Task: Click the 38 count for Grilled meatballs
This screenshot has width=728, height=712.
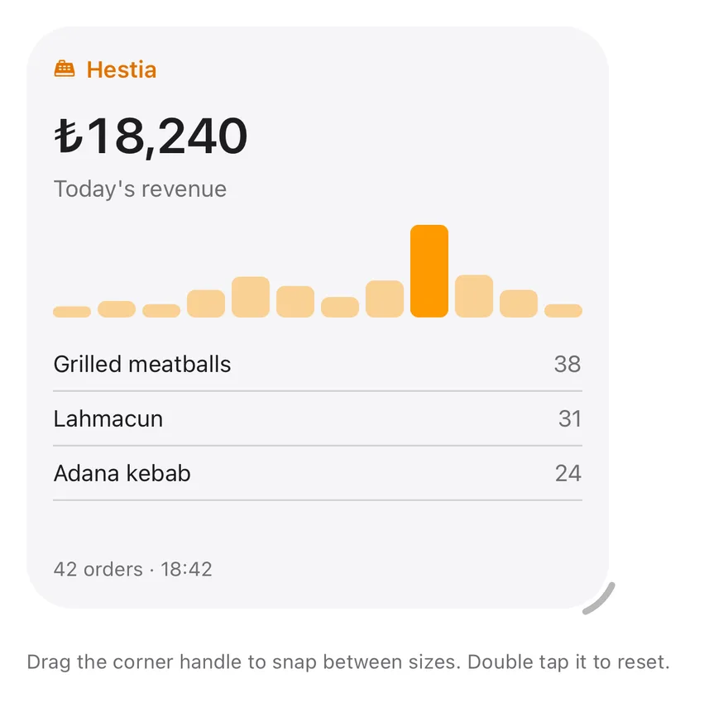Action: (x=568, y=365)
